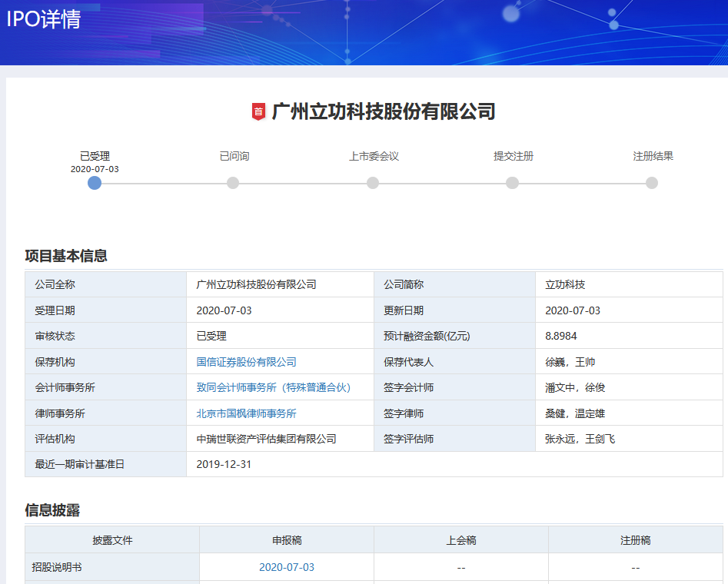Screen dimensions: 728x584
Task: Select the 提交注册 progress stage dot
Action: click(x=513, y=183)
